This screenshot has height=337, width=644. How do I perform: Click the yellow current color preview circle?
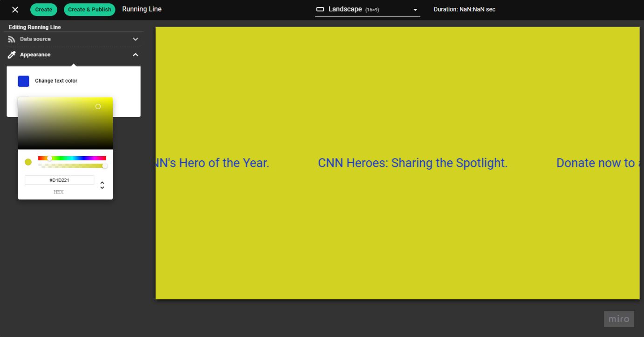click(x=28, y=162)
